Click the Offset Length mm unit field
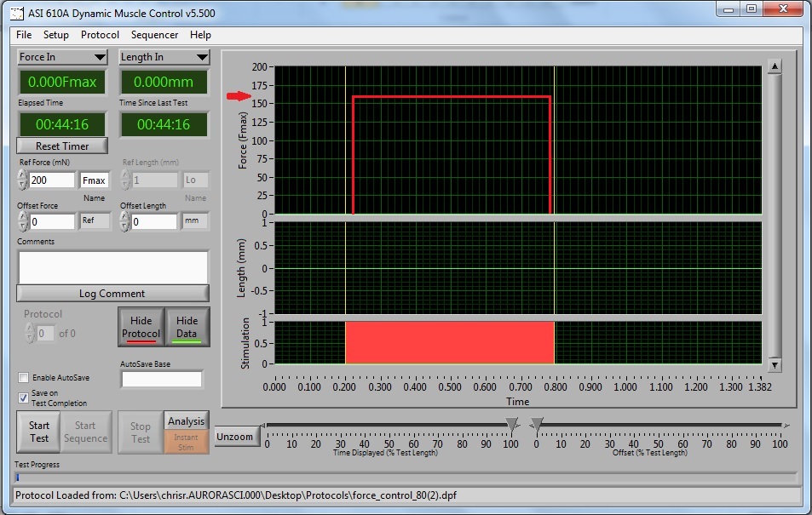 point(195,220)
